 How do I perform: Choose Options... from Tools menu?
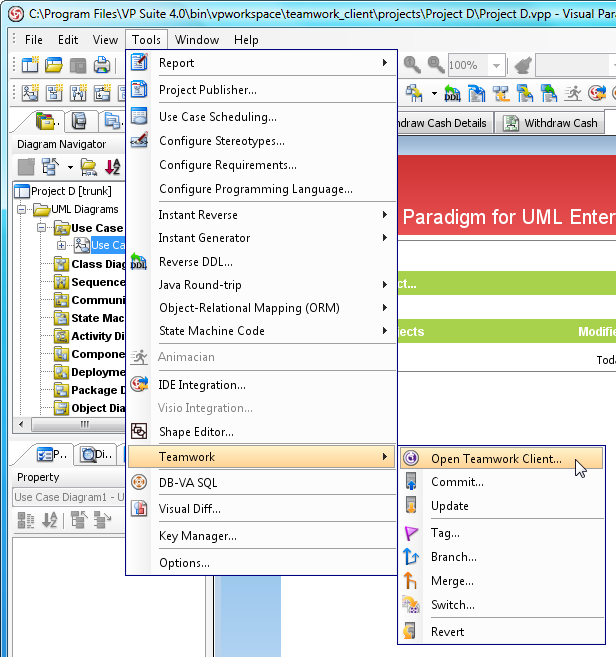(x=261, y=562)
